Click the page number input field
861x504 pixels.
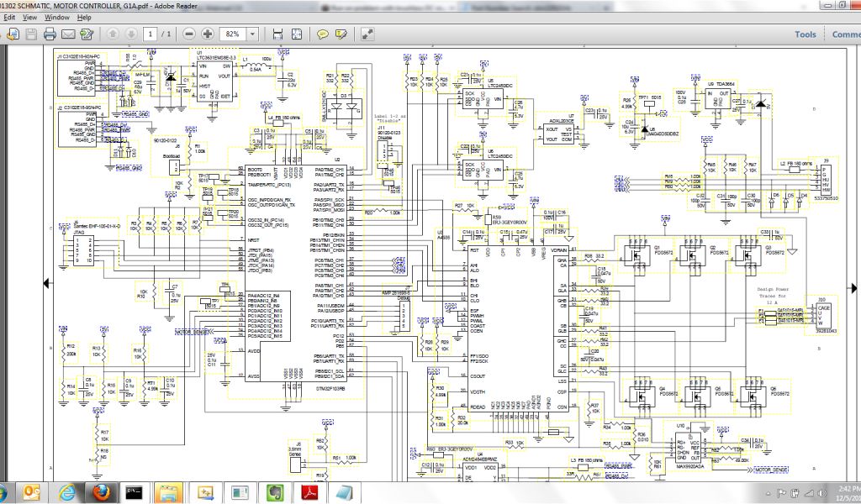(150, 34)
